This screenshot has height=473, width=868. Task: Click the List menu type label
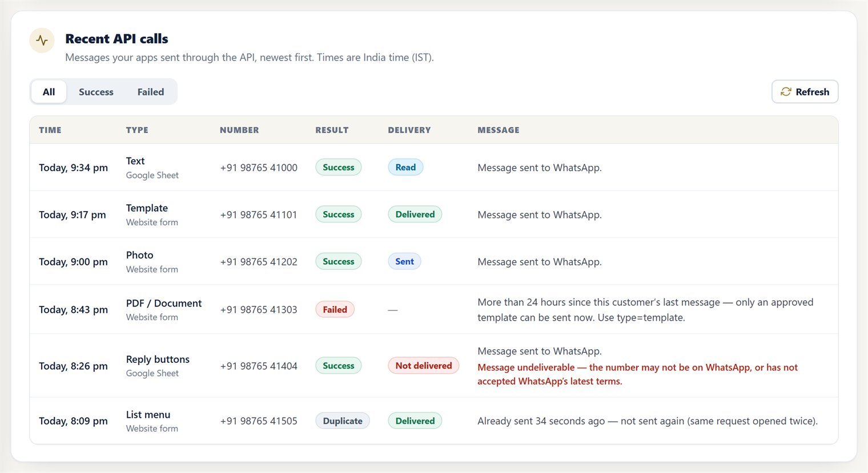[x=148, y=415]
